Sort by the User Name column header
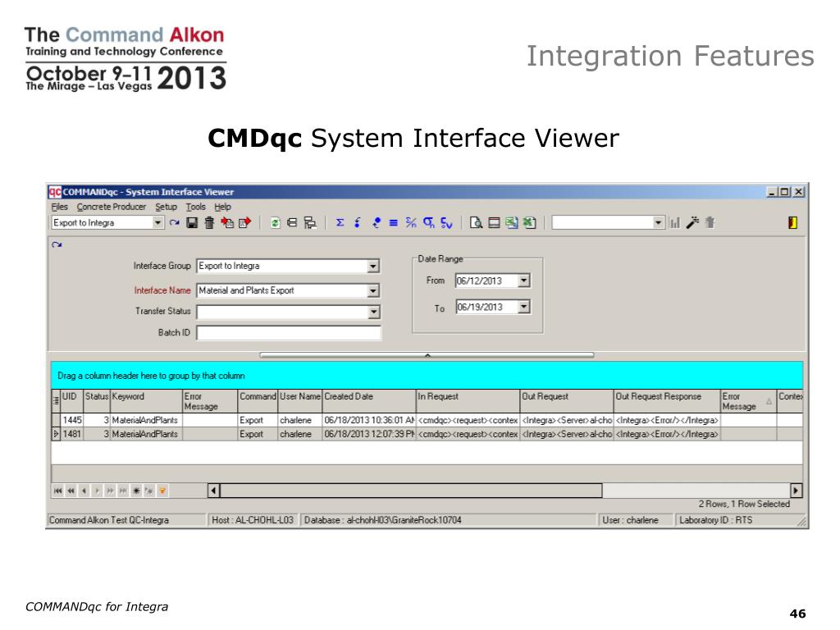The image size is (840, 630). point(300,401)
